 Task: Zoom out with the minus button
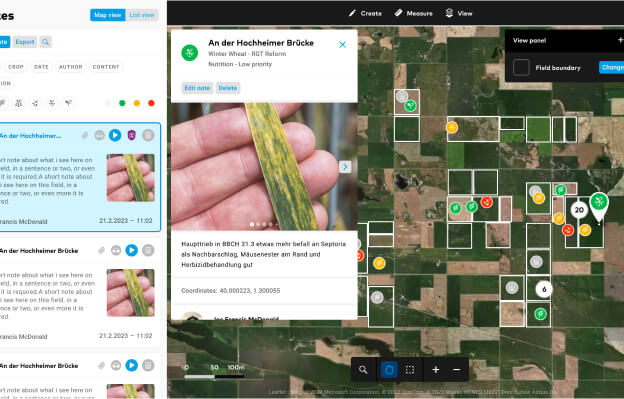click(456, 370)
